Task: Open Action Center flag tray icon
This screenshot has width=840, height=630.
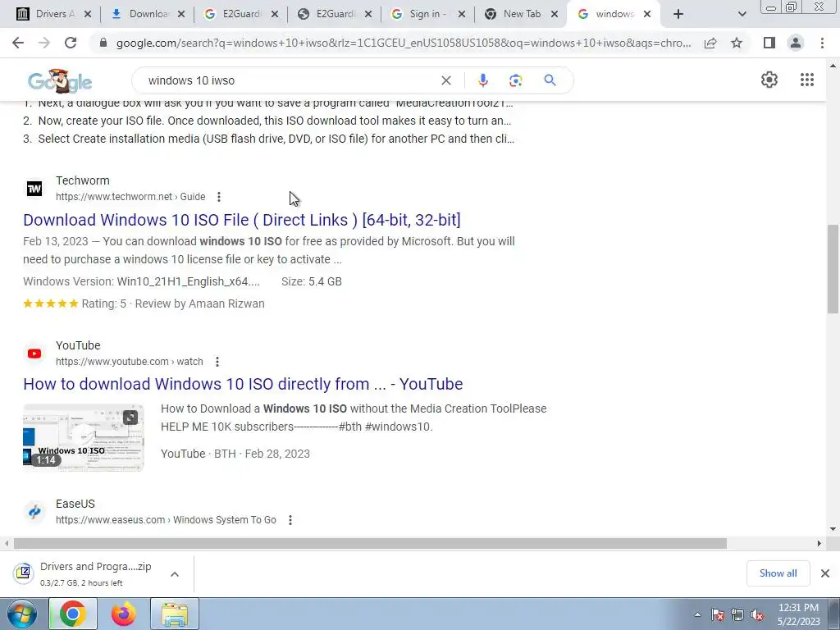Action: 718,615
